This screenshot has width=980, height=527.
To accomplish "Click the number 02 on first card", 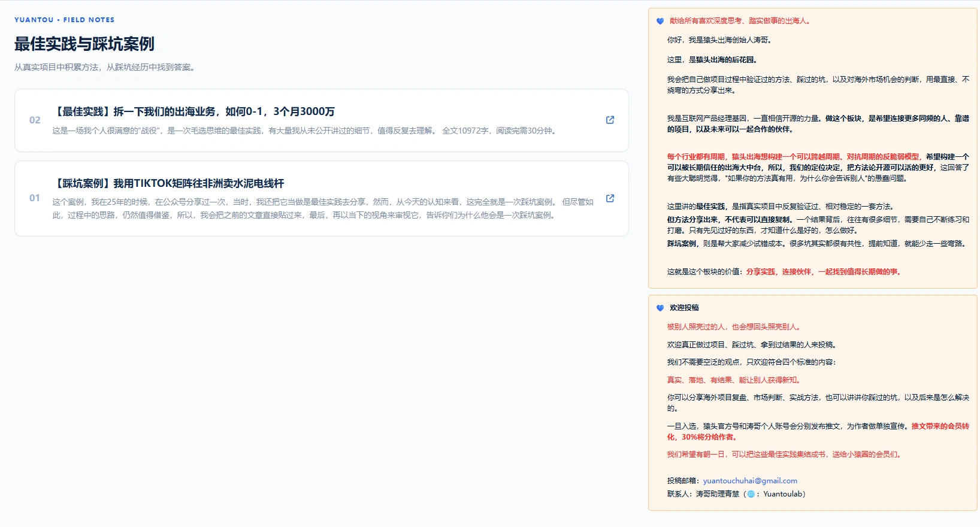I will point(35,120).
